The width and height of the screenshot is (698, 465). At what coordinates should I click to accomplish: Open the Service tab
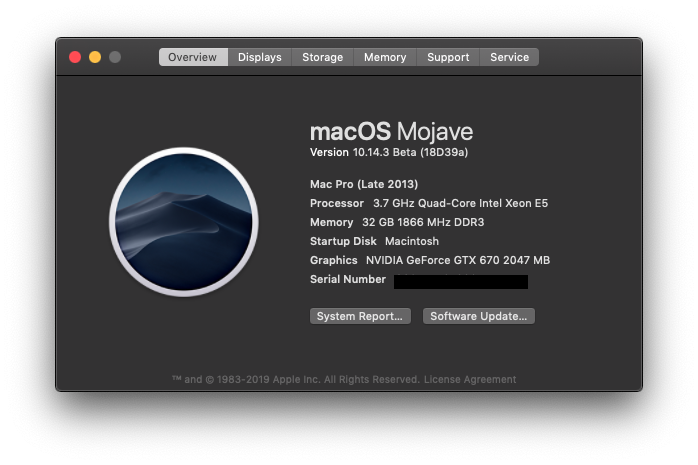[509, 57]
